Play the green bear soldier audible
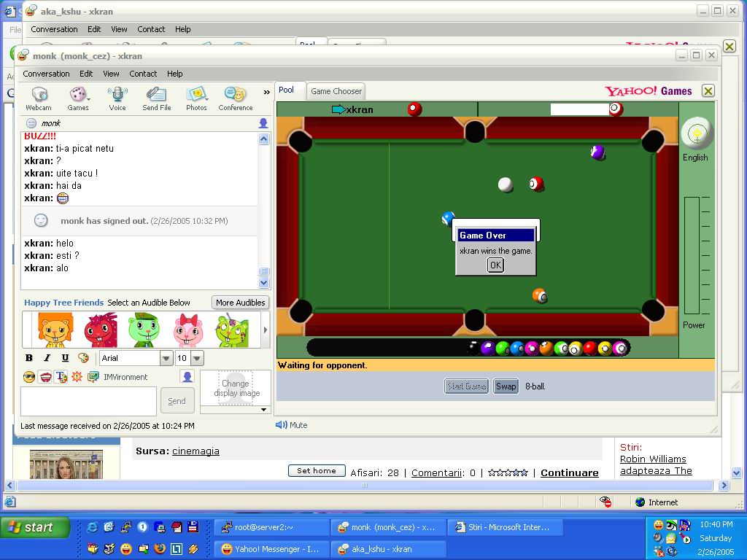 [x=144, y=330]
